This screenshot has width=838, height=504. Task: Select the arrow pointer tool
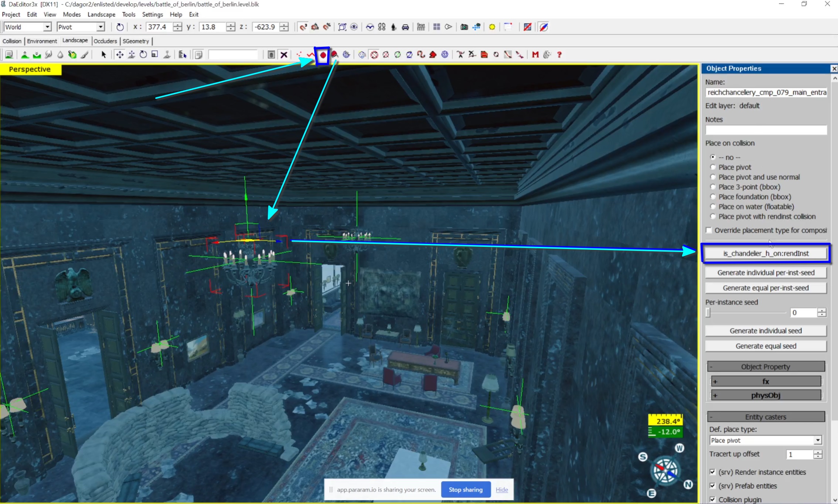(x=103, y=55)
